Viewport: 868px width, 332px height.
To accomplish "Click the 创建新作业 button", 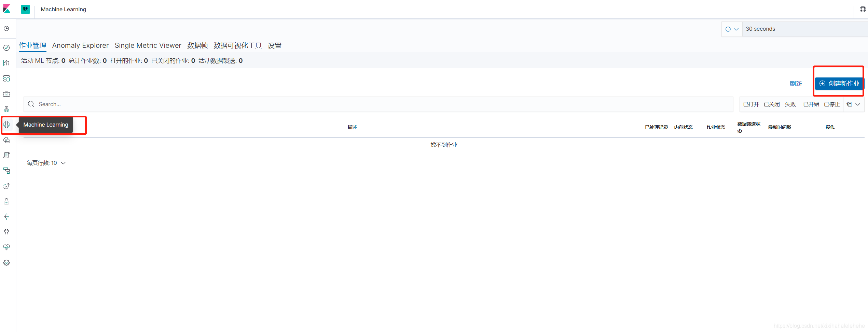I will 839,84.
